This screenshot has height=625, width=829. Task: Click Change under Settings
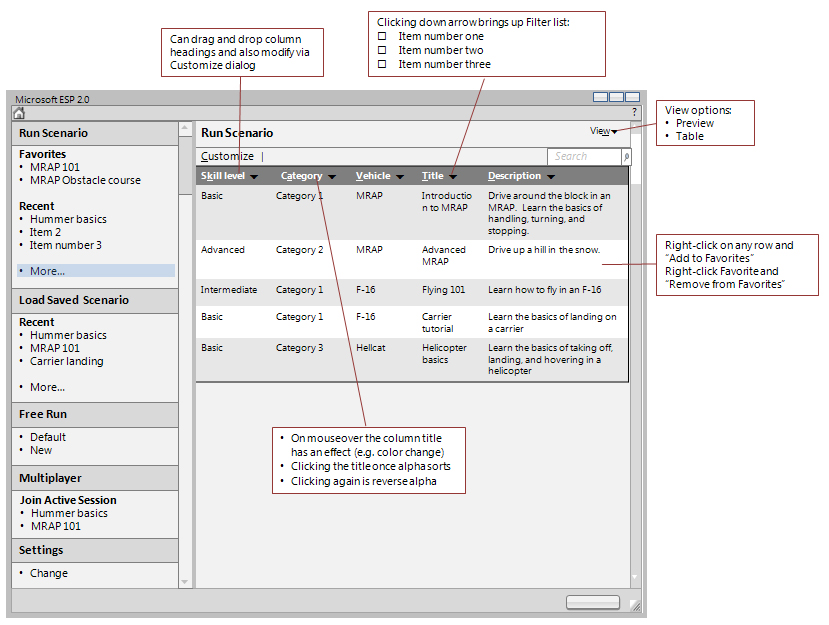coord(49,574)
